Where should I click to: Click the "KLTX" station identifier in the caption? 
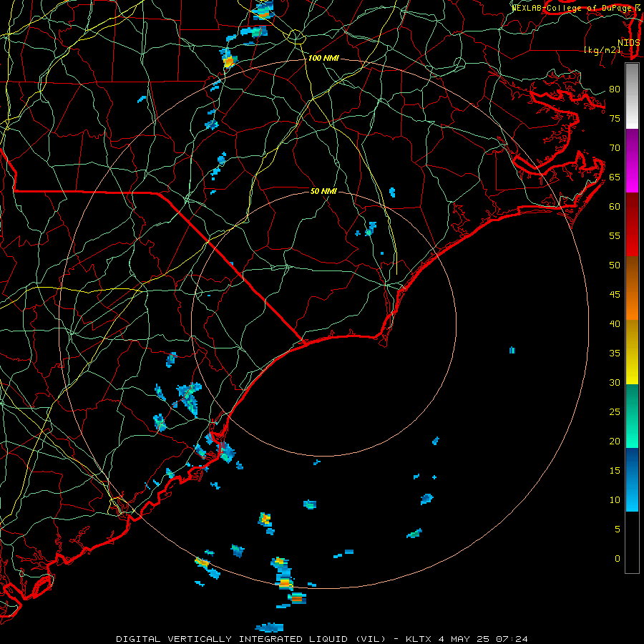[419, 639]
